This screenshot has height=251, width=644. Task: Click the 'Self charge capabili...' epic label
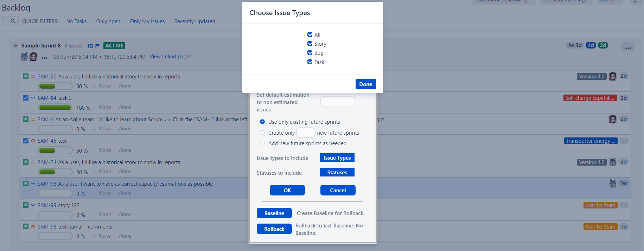pos(590,98)
